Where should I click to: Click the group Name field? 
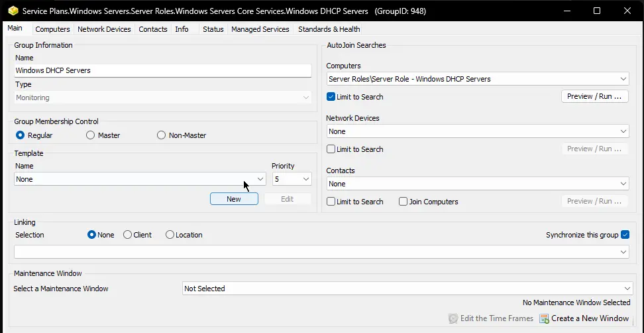point(162,70)
